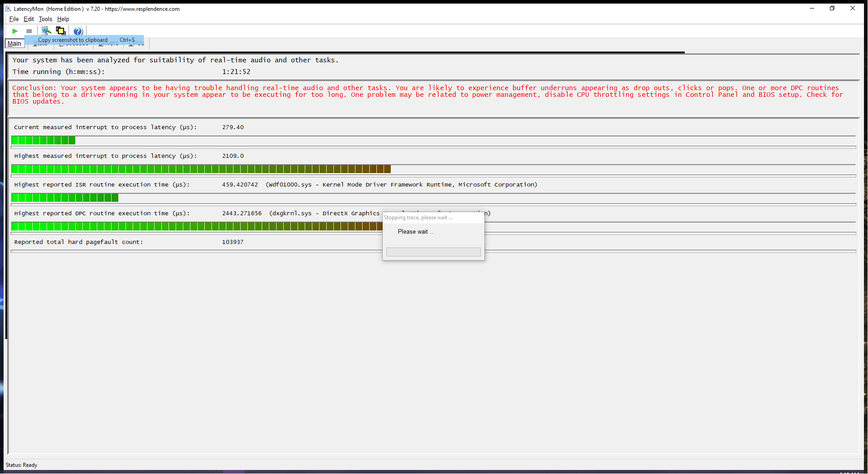Click the red Conclusion text paragraph

pos(428,95)
